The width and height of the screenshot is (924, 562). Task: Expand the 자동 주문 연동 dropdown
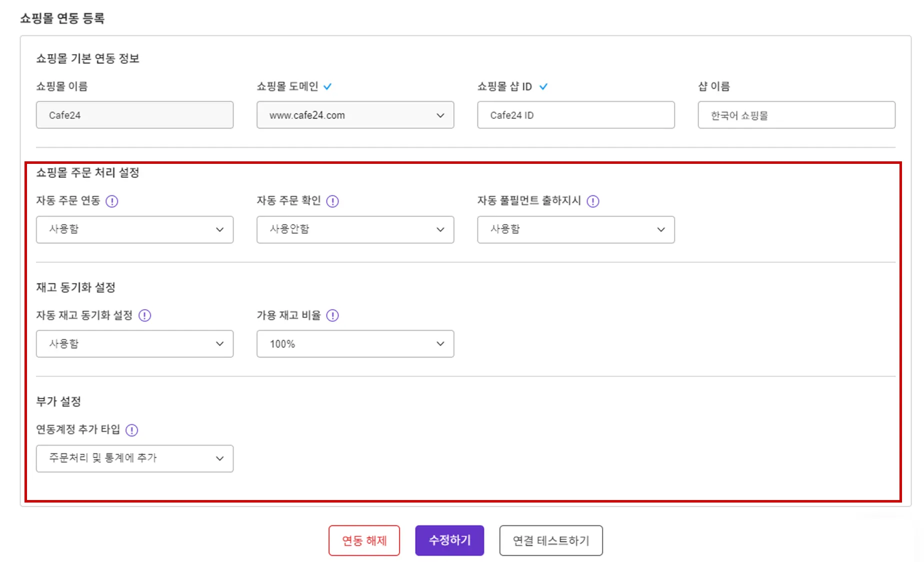(134, 230)
